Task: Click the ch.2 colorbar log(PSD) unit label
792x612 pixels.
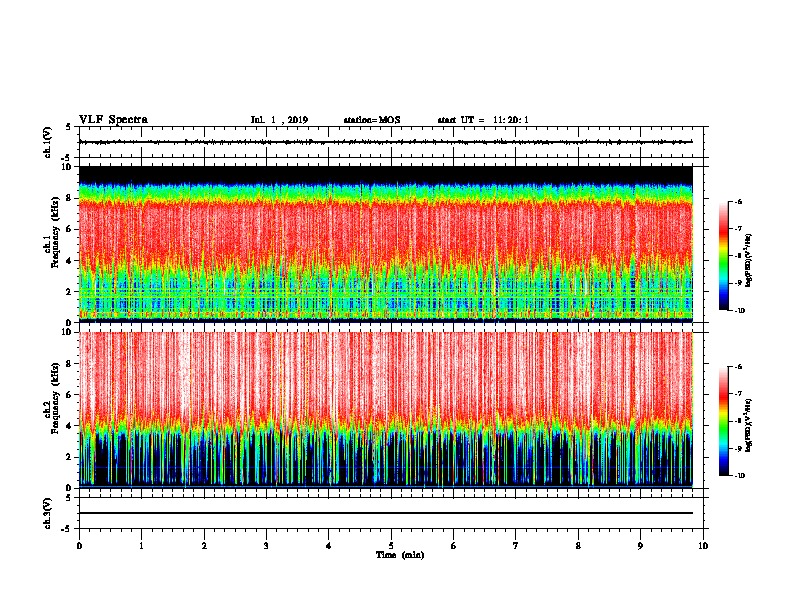Action: (x=748, y=425)
